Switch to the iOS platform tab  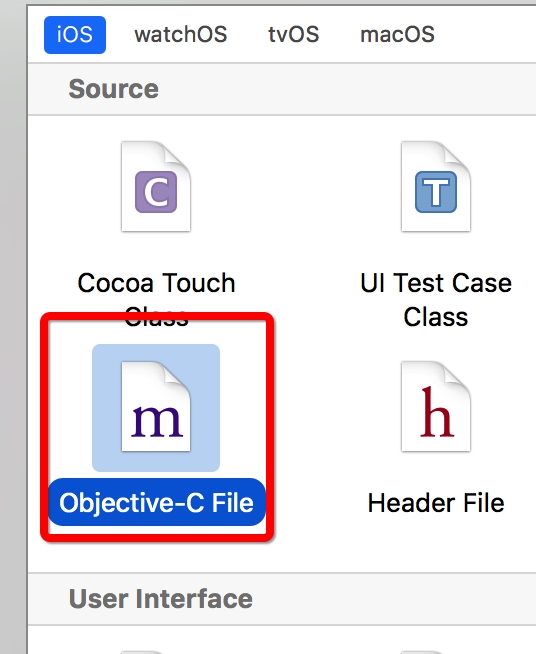click(75, 35)
